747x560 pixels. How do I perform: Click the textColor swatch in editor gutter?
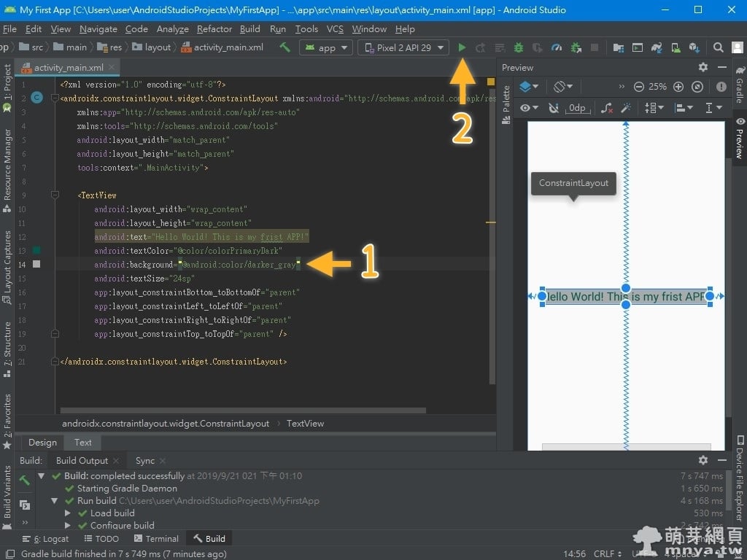pos(36,250)
